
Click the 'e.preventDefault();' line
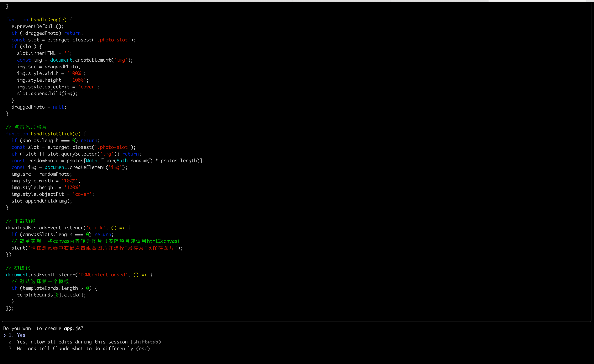(38, 26)
